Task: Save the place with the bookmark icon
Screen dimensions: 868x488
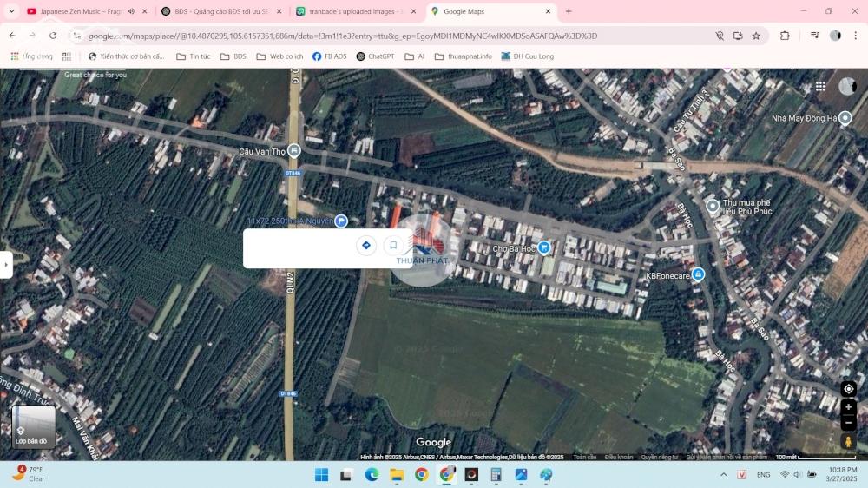Action: click(393, 245)
